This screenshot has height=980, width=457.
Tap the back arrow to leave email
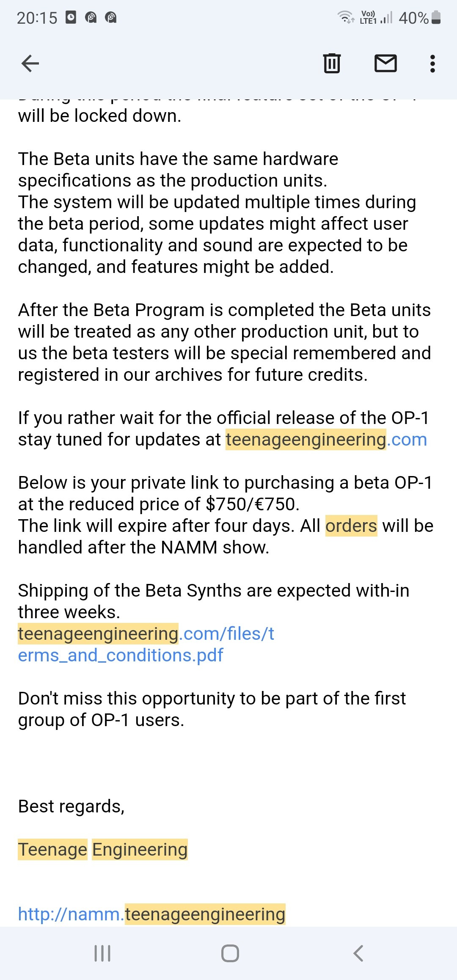(30, 64)
